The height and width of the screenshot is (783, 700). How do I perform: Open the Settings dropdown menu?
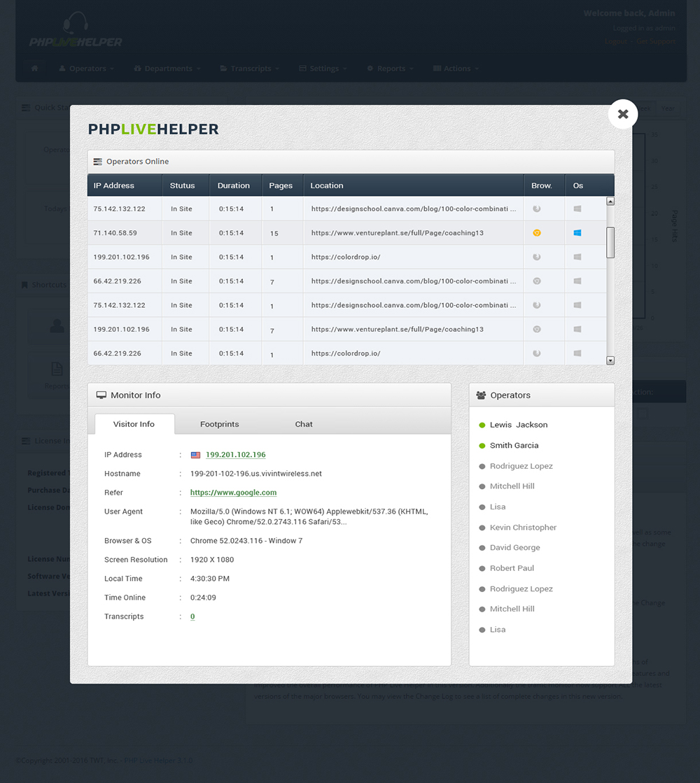[x=322, y=68]
